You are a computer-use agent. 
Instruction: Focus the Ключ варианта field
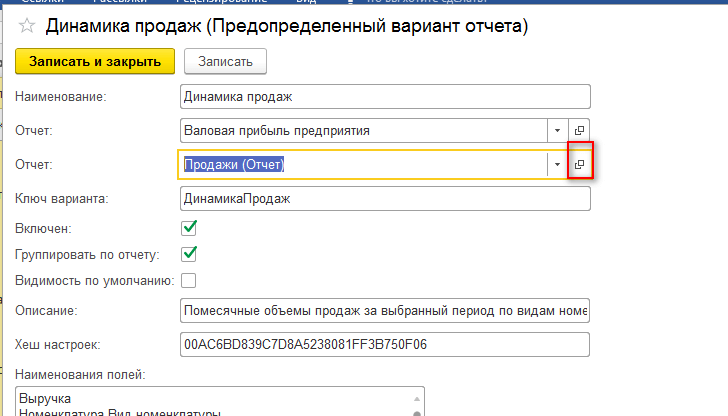click(x=384, y=198)
